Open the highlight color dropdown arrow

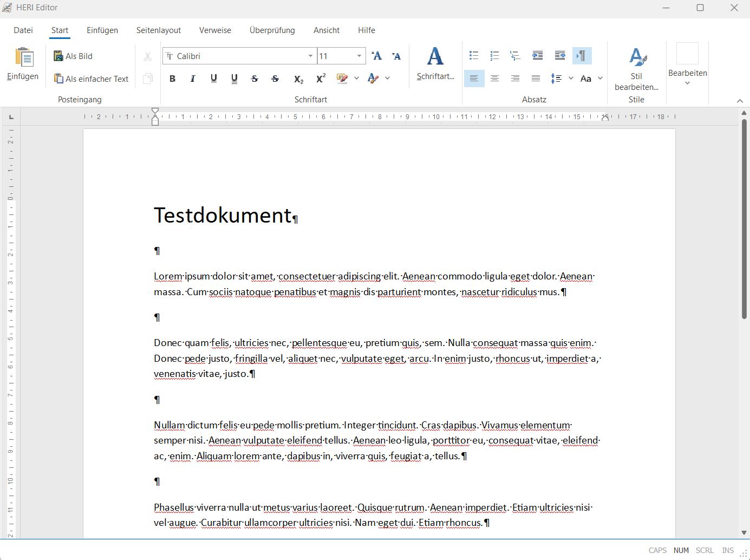point(356,79)
